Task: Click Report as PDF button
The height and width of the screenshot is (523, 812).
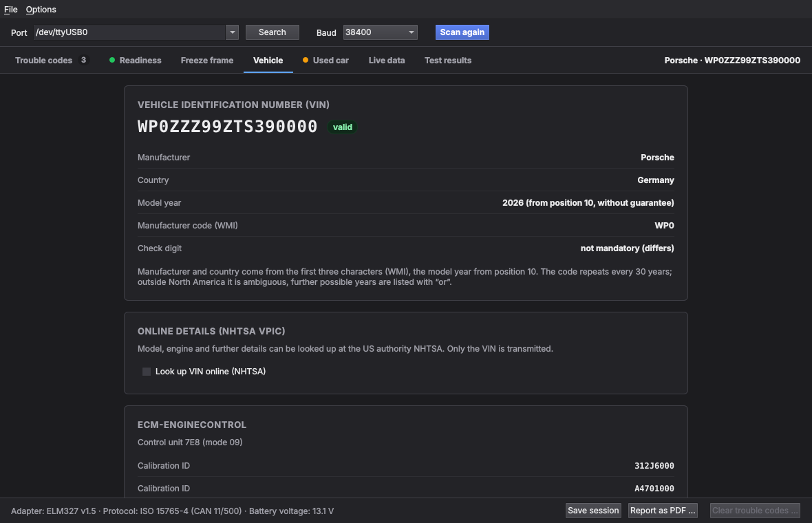Action: coord(663,511)
